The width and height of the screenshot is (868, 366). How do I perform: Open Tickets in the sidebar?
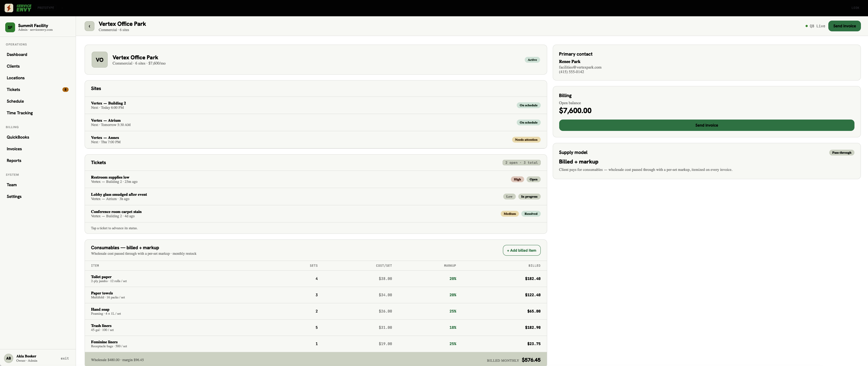click(x=38, y=89)
